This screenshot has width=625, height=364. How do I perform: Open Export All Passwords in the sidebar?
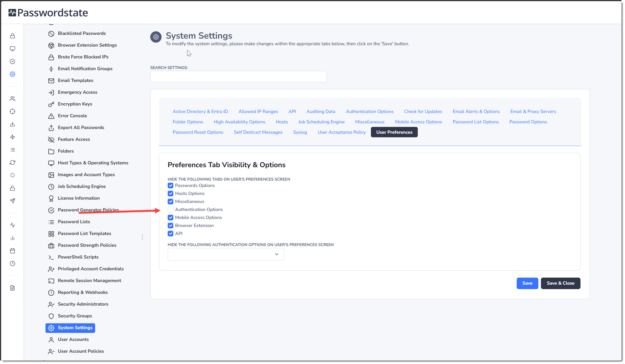click(81, 127)
